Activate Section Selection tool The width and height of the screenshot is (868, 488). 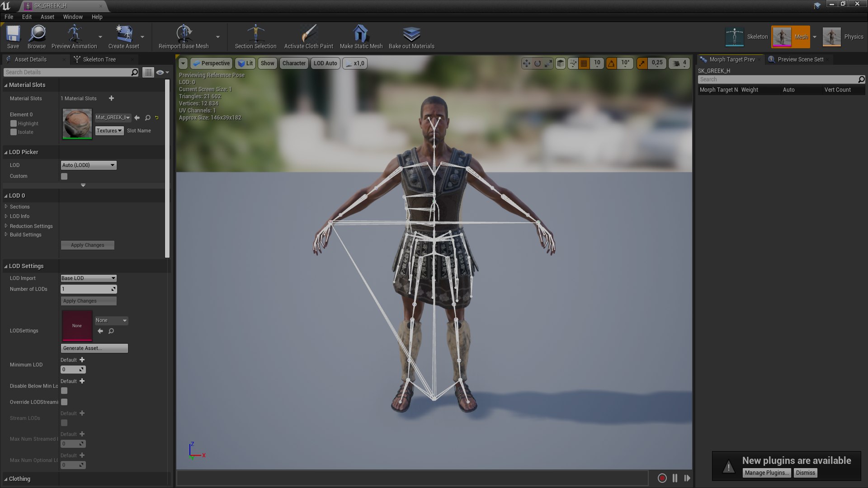[x=255, y=34]
